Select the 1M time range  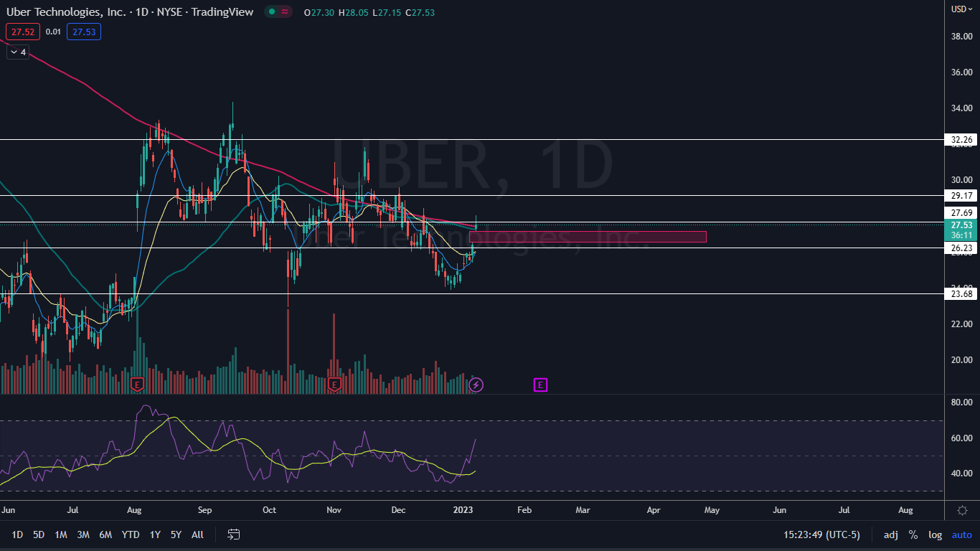tap(61, 534)
